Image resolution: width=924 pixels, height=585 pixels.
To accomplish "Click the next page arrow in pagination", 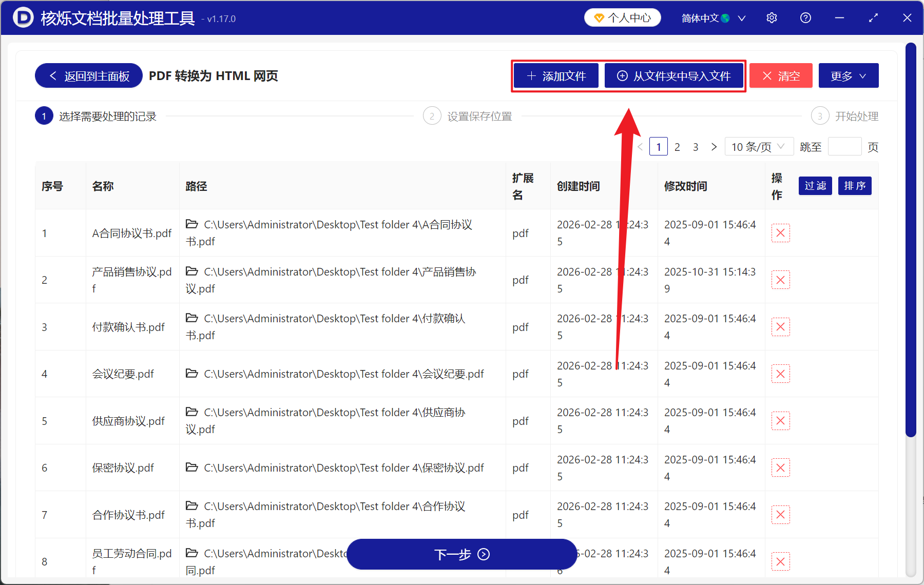I will pos(714,146).
